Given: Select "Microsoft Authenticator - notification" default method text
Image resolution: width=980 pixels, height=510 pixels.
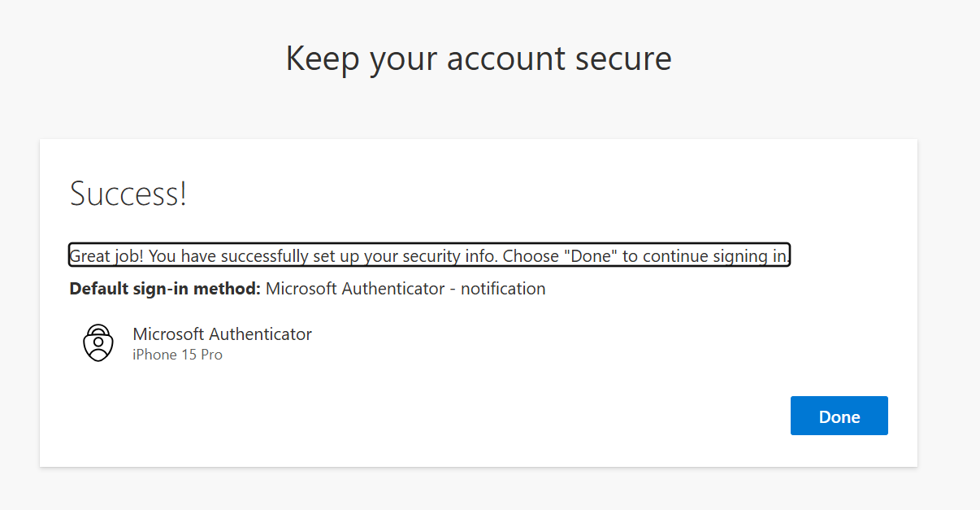Looking at the screenshot, I should click(405, 289).
